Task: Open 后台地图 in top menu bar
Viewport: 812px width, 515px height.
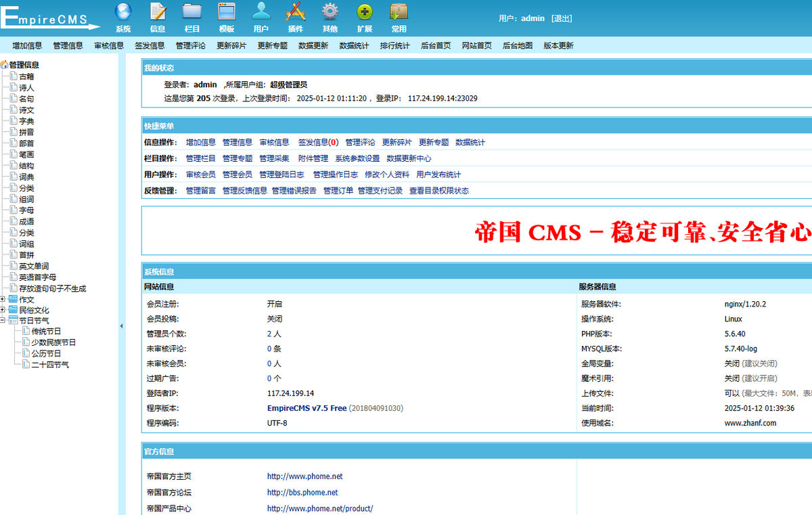Action: (x=518, y=46)
